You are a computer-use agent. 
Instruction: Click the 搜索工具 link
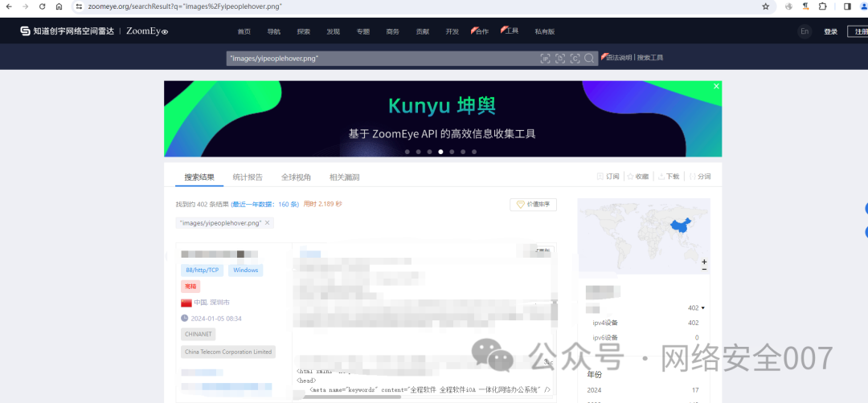(x=650, y=58)
